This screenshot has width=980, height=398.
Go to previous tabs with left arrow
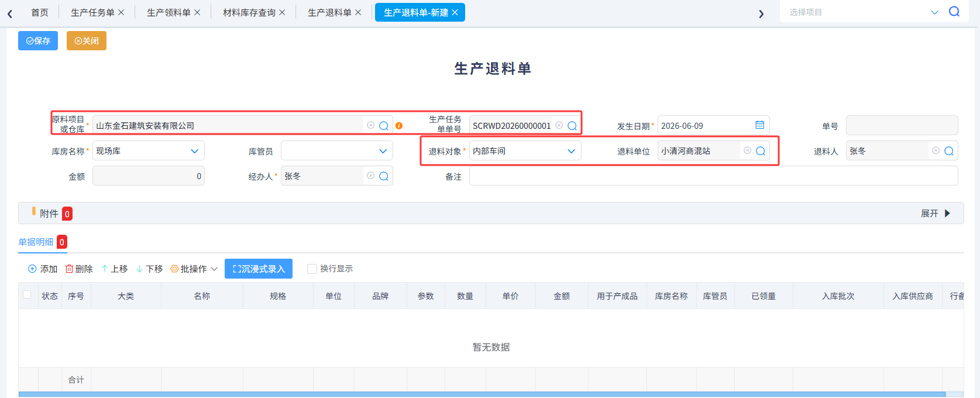(10, 13)
